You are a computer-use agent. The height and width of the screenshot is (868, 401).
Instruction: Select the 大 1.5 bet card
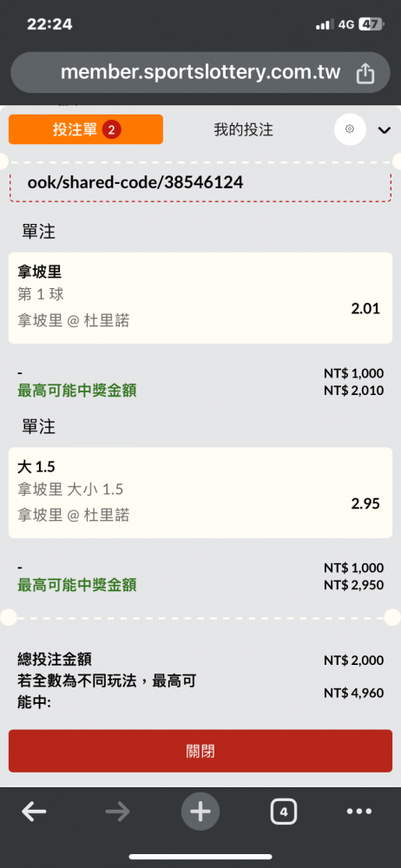tap(200, 493)
